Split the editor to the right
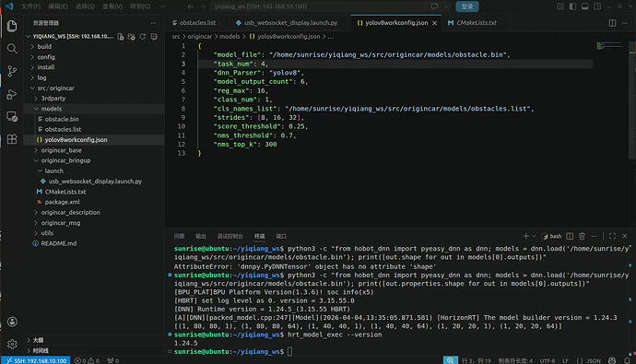The image size is (636, 364). [x=612, y=23]
